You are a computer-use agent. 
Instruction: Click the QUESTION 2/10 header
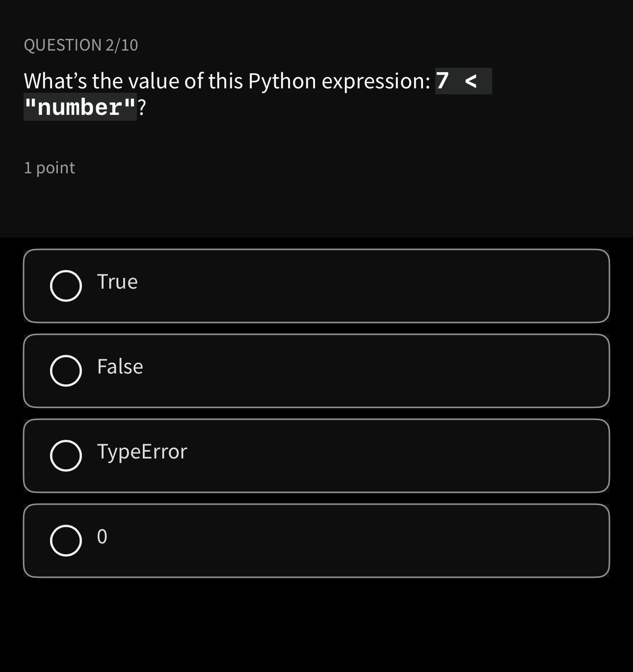point(81,45)
